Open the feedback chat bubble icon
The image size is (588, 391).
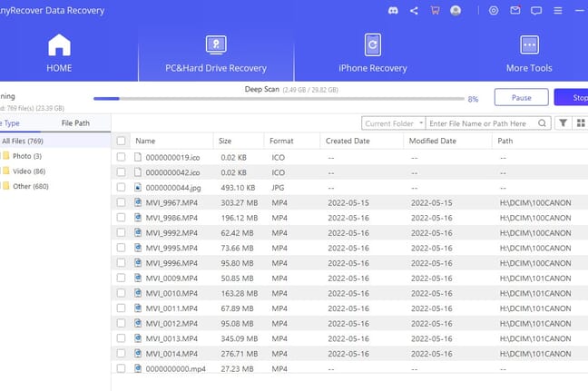coord(536,11)
